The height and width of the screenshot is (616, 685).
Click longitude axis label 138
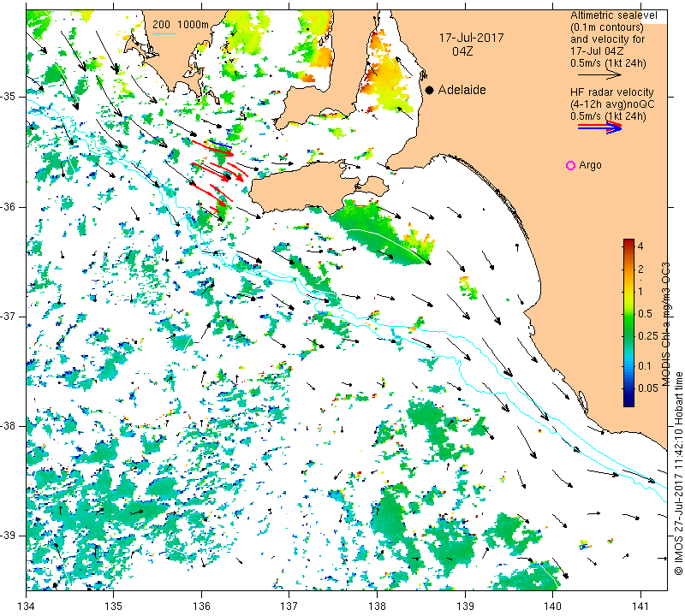(x=377, y=606)
